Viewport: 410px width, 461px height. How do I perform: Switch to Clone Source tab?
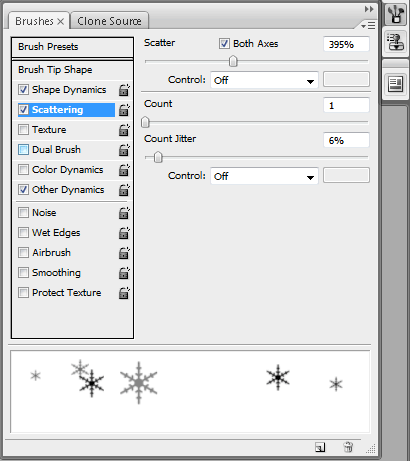pos(109,21)
